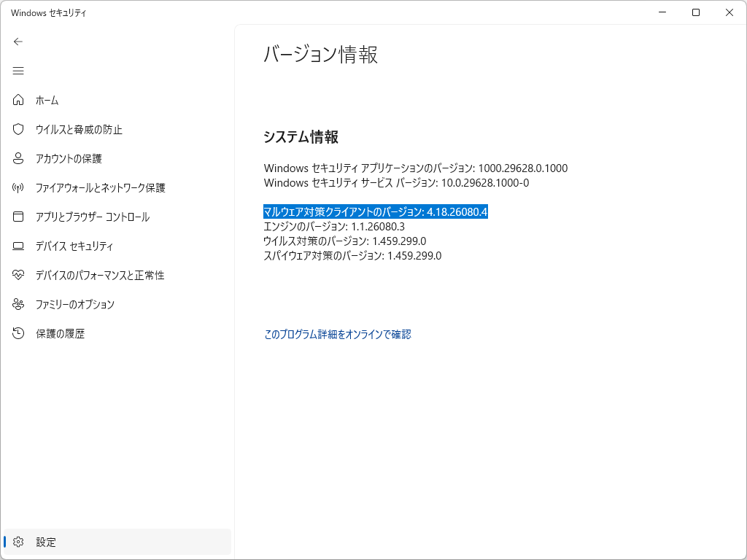747x560 pixels.
Task: Click the Windows セキュリティ アプリケーションのバージョン line
Action: (415, 168)
